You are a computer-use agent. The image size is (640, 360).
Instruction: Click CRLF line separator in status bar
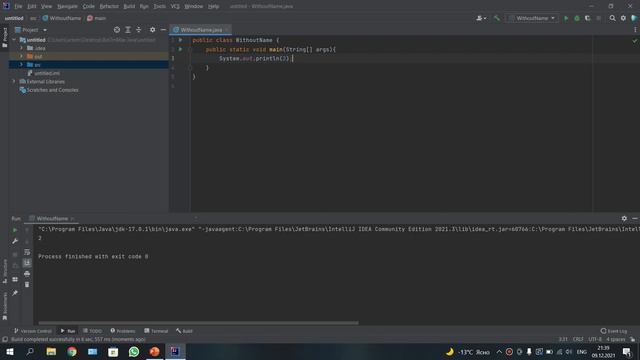(x=578, y=340)
